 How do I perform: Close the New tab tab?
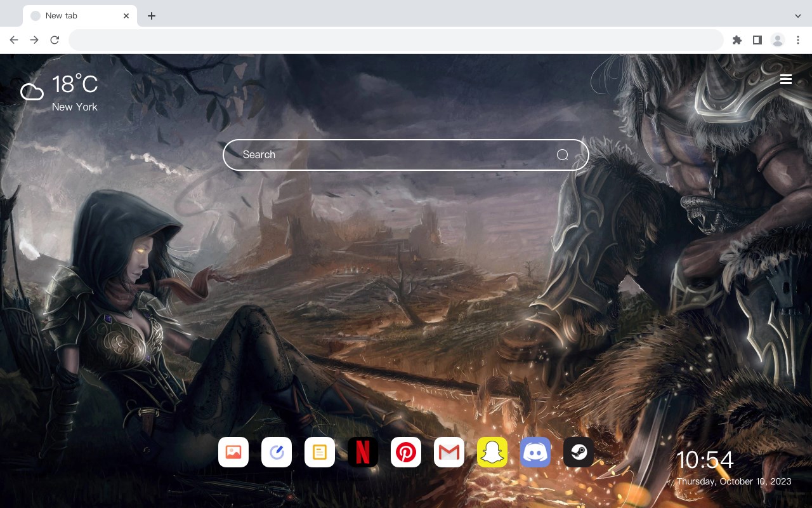click(126, 16)
